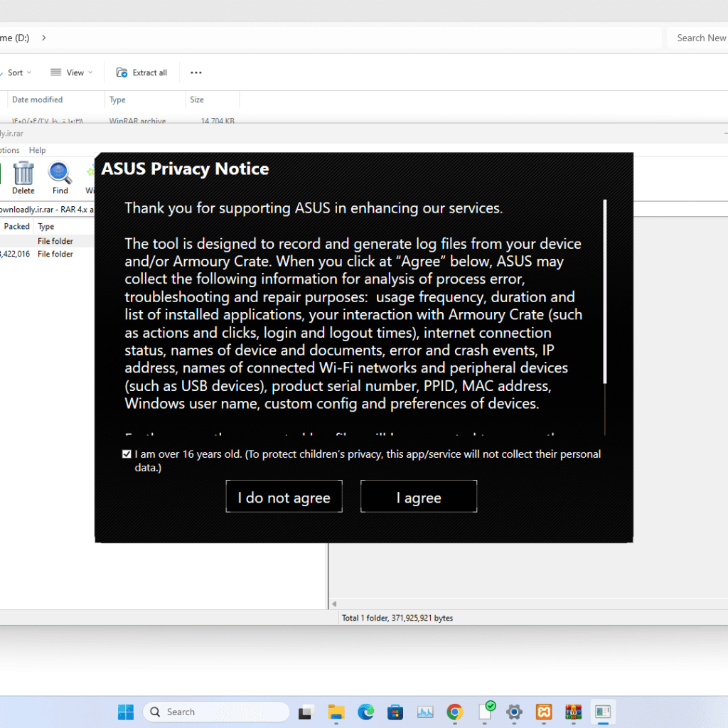
Task: Sort by the Date modified column header
Action: point(55,100)
